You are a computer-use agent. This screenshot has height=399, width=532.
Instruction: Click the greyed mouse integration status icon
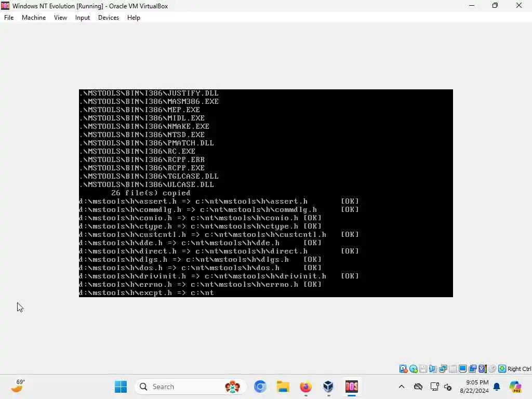[x=493, y=369]
